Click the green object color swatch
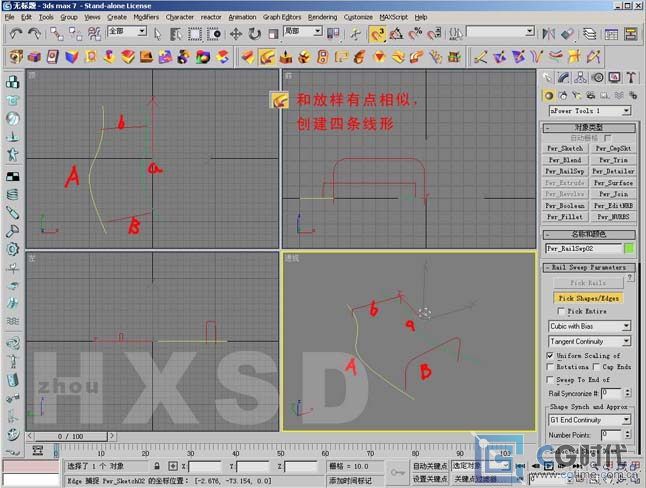 point(629,248)
